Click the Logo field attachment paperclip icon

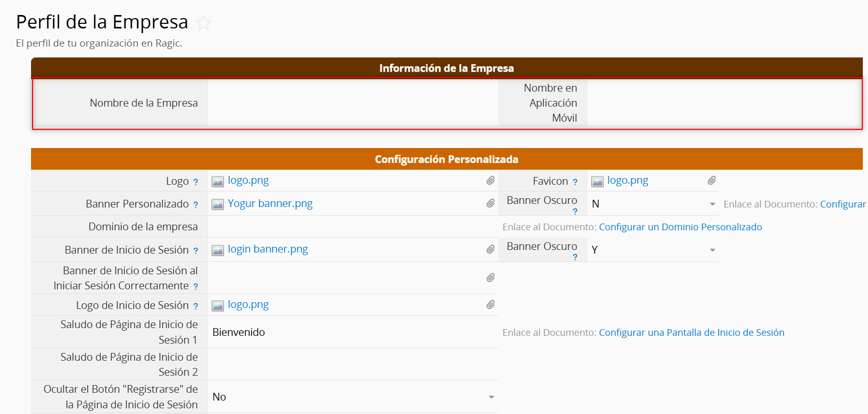[x=490, y=181]
